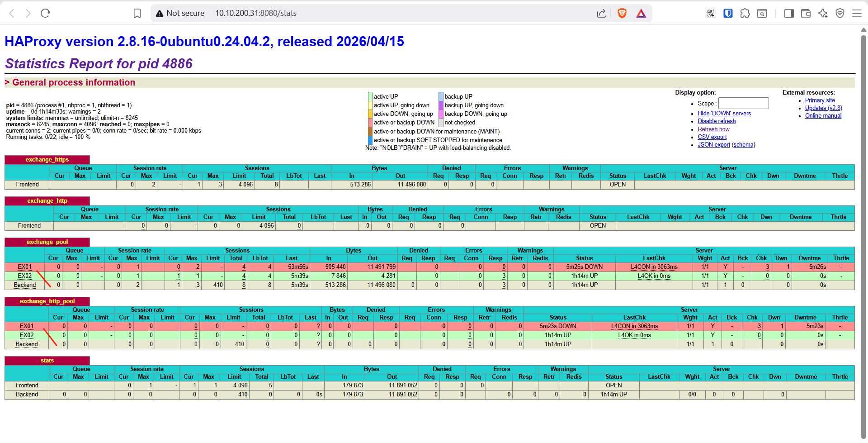Click the exchange_http_pool proxy title
Image resolution: width=868 pixels, height=443 pixels.
pos(47,301)
